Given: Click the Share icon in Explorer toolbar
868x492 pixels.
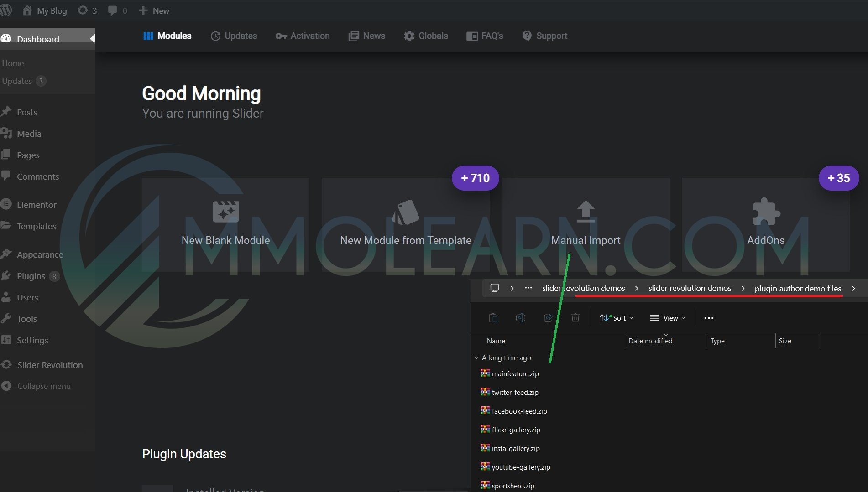Looking at the screenshot, I should point(548,318).
